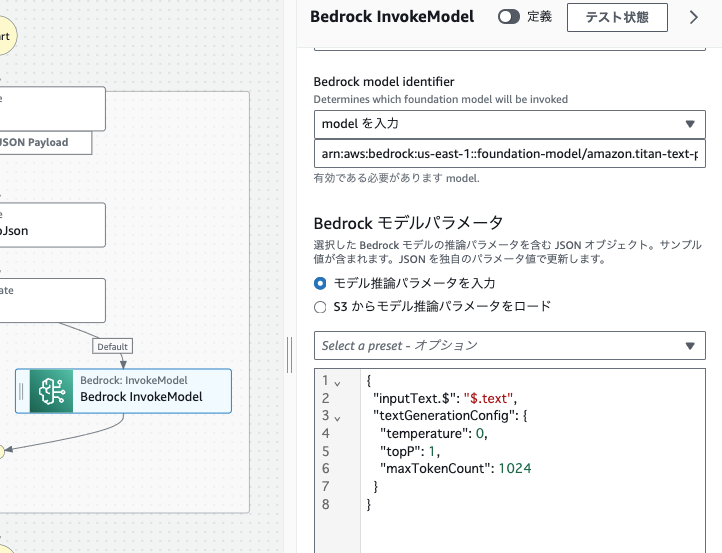Click the Start node circle
This screenshot has width=722, height=553.
click(6, 36)
